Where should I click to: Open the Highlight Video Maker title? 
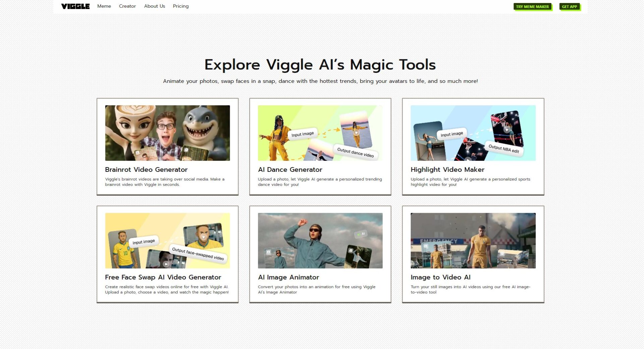[x=447, y=169]
